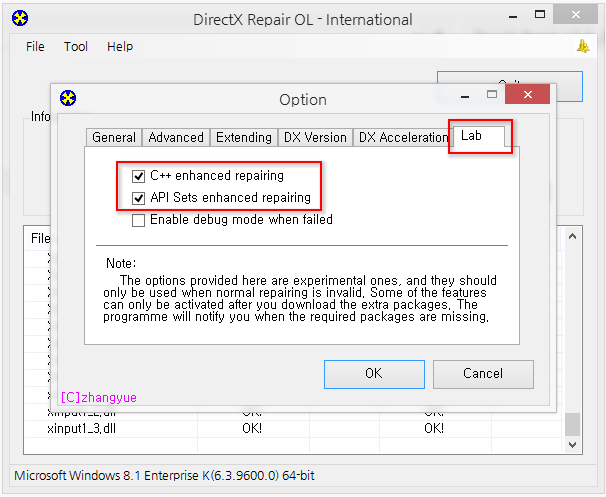Switch to the Advanced tab
Image resolution: width=606 pixels, height=497 pixels.
pyautogui.click(x=176, y=138)
